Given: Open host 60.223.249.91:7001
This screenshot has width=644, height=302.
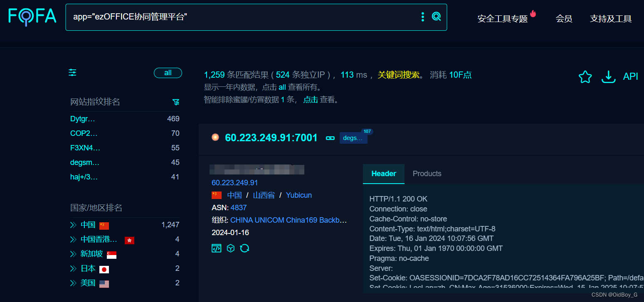Looking at the screenshot, I should [271, 138].
